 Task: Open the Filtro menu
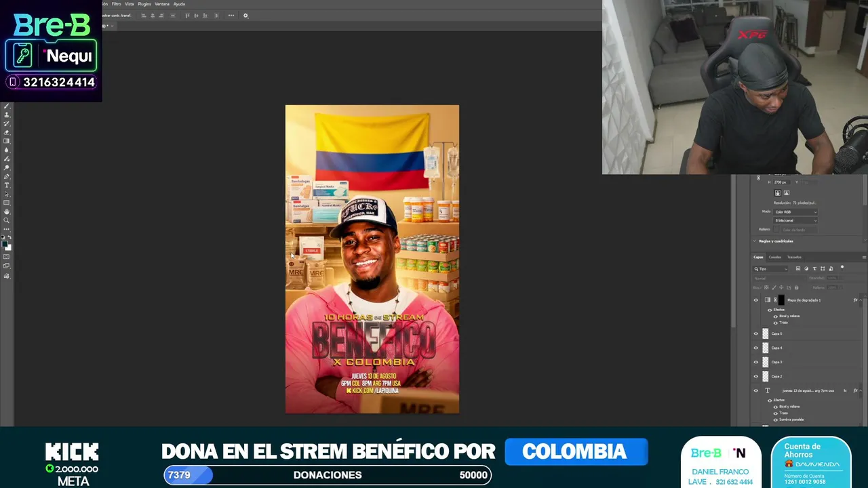tap(116, 4)
